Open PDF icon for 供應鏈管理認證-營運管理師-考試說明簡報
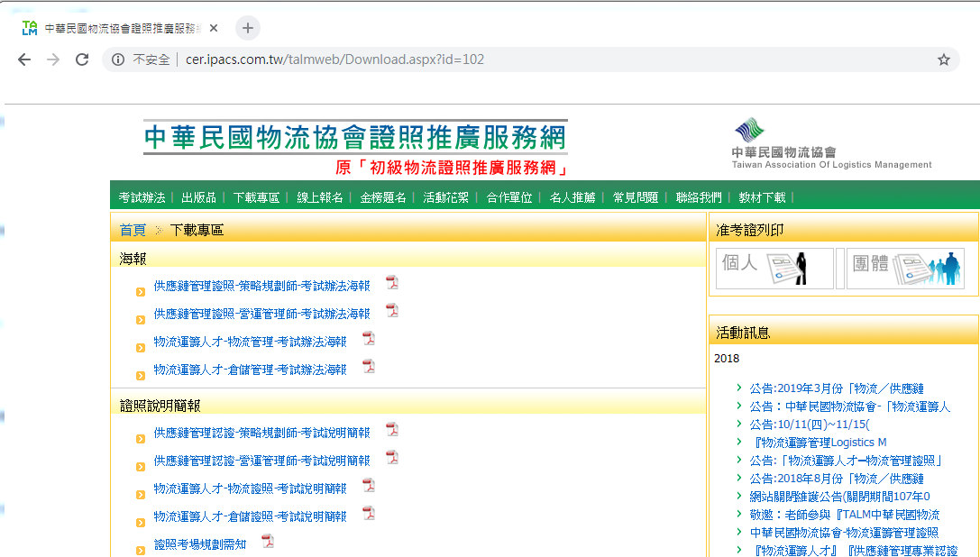 (x=392, y=457)
